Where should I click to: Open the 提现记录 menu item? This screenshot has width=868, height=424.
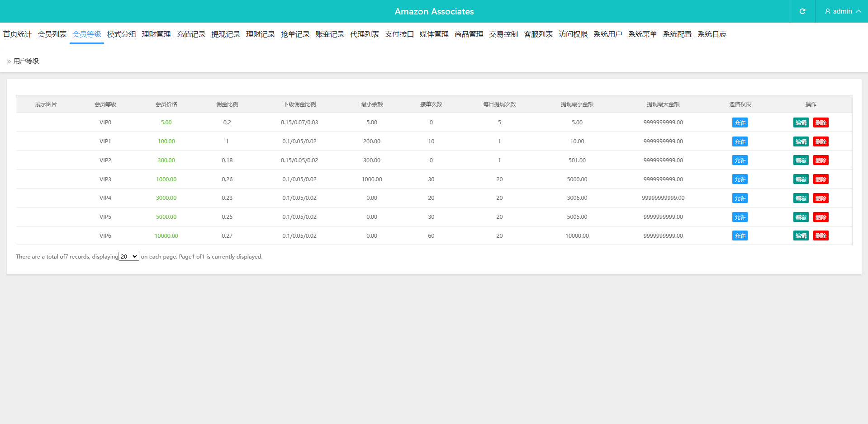[226, 34]
